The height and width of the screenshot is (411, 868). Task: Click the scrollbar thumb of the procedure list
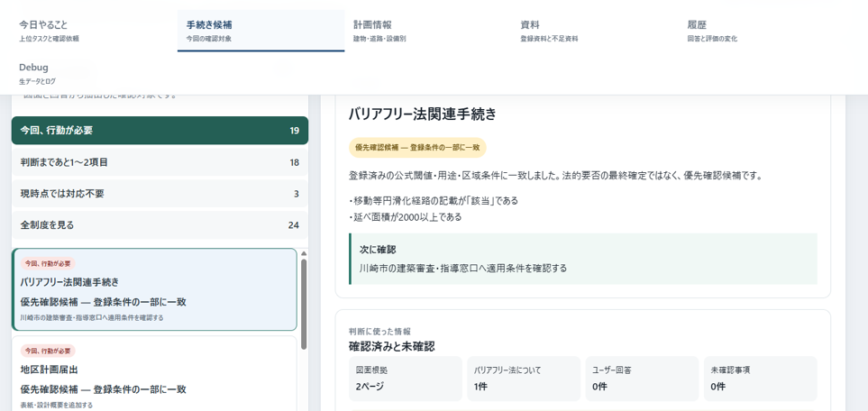[304, 304]
